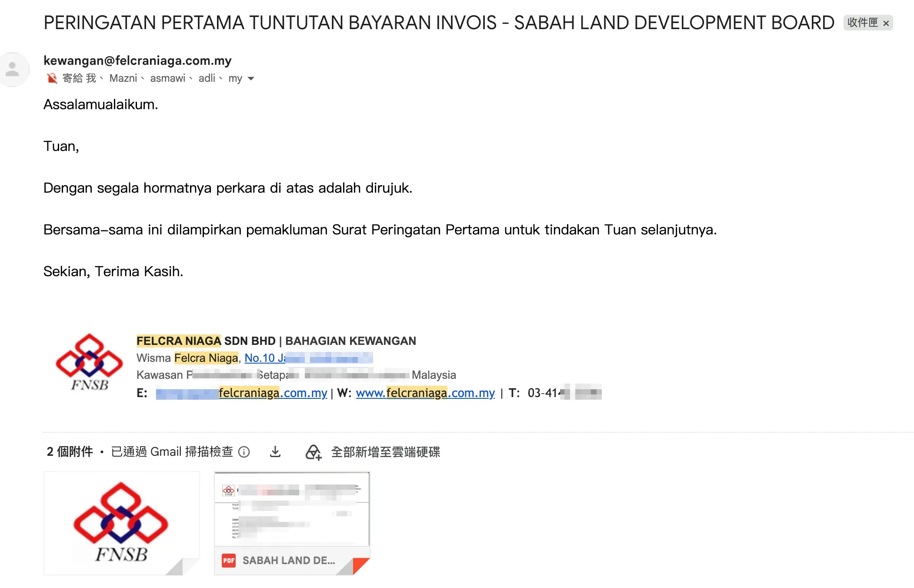Click recipient name asmawi
Screen dimensions: 914x588
click(x=168, y=78)
